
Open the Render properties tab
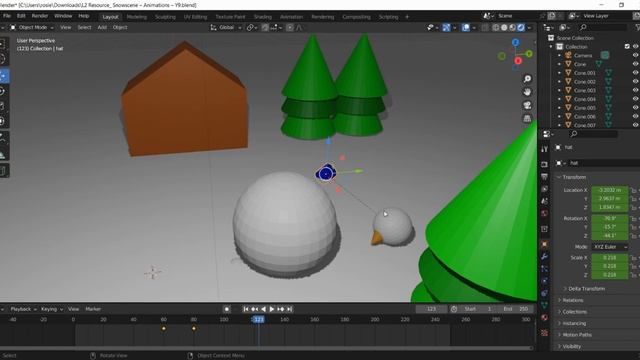click(544, 164)
